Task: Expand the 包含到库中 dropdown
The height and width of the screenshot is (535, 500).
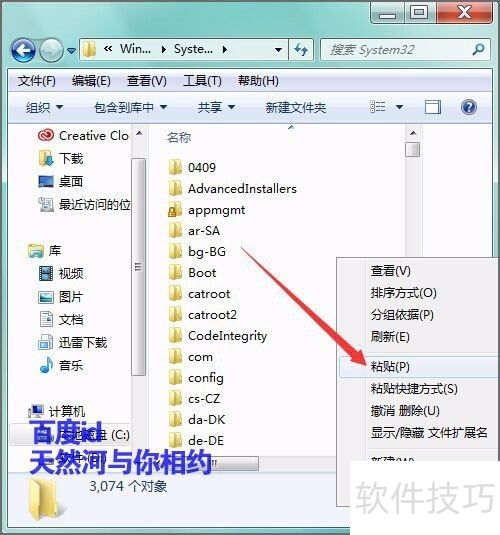Action: pyautogui.click(x=130, y=107)
